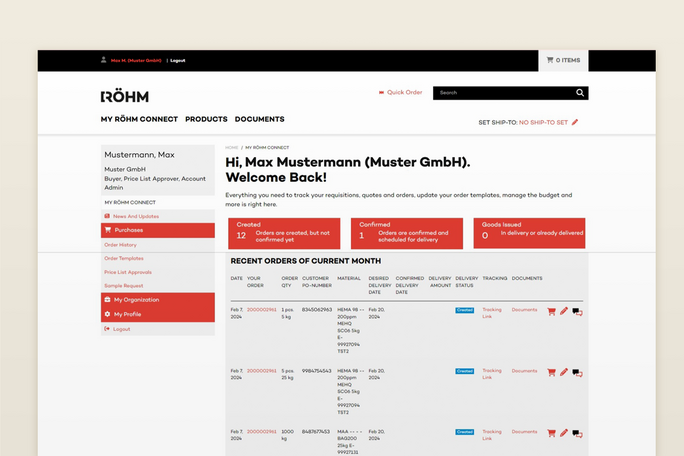
Task: Reorder first order using its cart icon
Action: [x=551, y=312]
